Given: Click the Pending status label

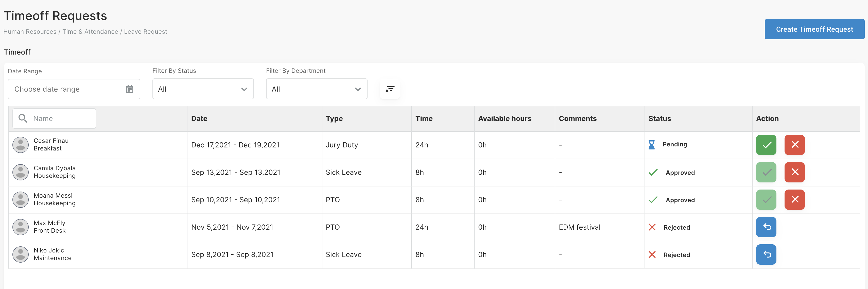Looking at the screenshot, I should (674, 144).
